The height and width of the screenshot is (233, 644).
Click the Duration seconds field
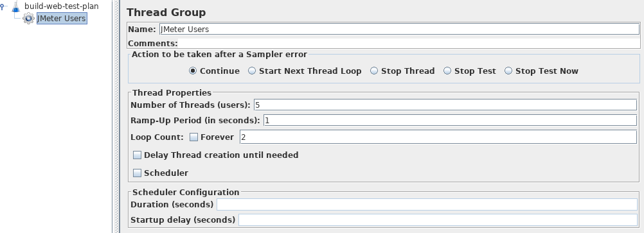point(427,204)
